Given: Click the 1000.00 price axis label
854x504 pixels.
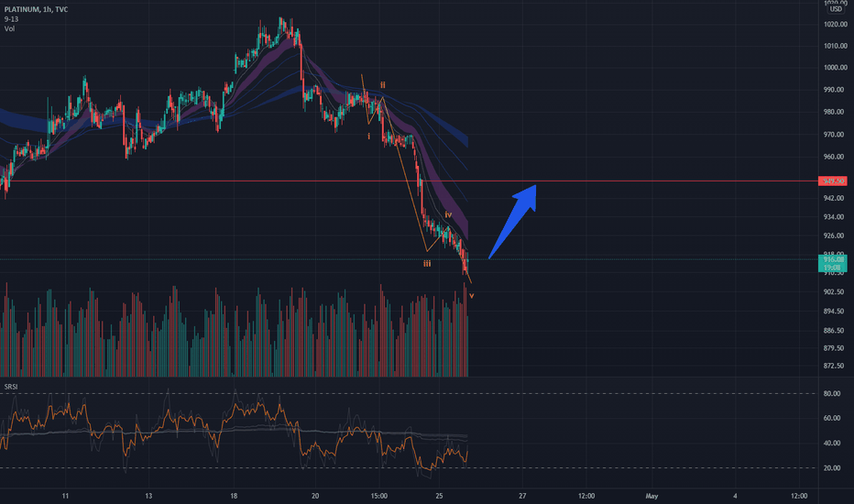Looking at the screenshot, I should point(836,68).
